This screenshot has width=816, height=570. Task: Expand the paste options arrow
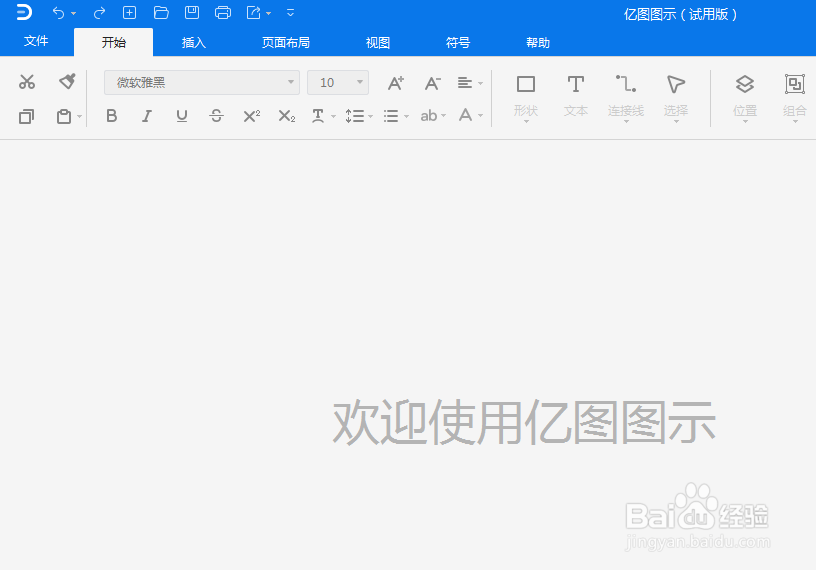79,117
